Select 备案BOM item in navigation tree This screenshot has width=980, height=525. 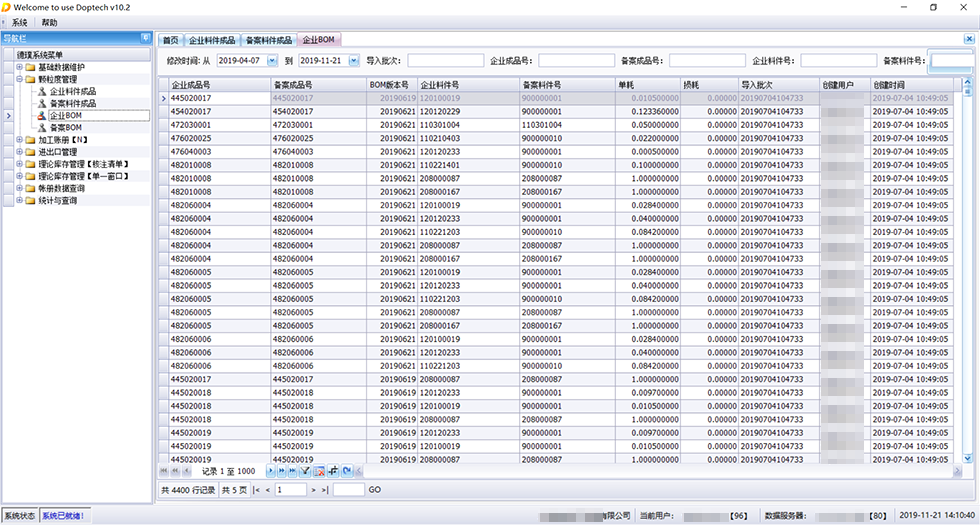click(x=65, y=128)
